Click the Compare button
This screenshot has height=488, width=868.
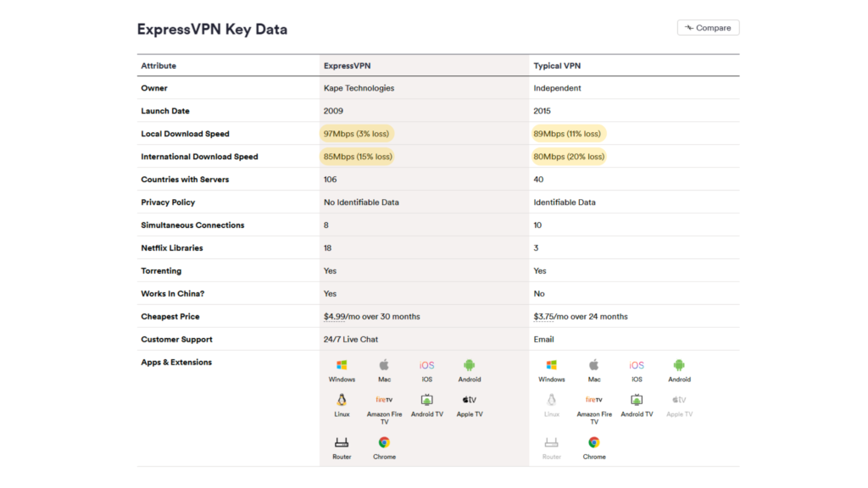coord(708,28)
